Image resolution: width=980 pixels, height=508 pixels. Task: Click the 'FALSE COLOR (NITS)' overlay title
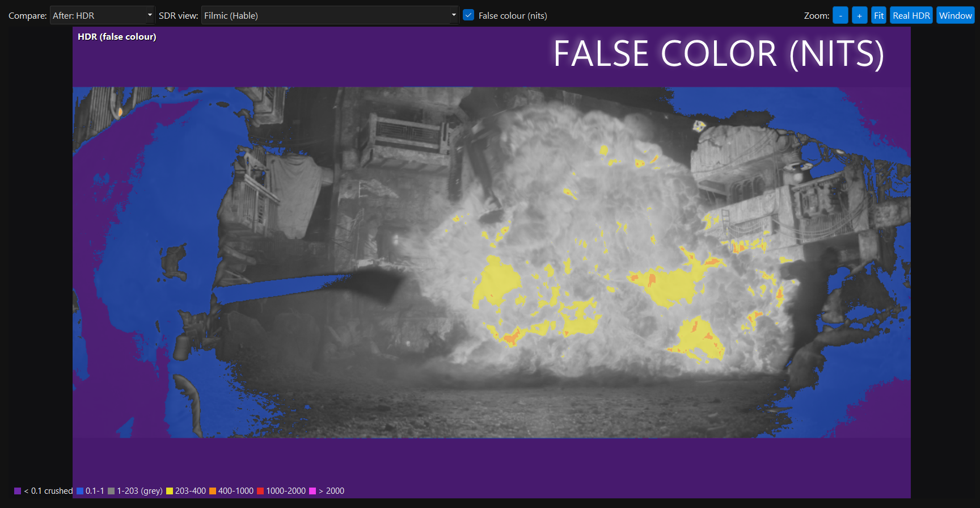tap(719, 54)
